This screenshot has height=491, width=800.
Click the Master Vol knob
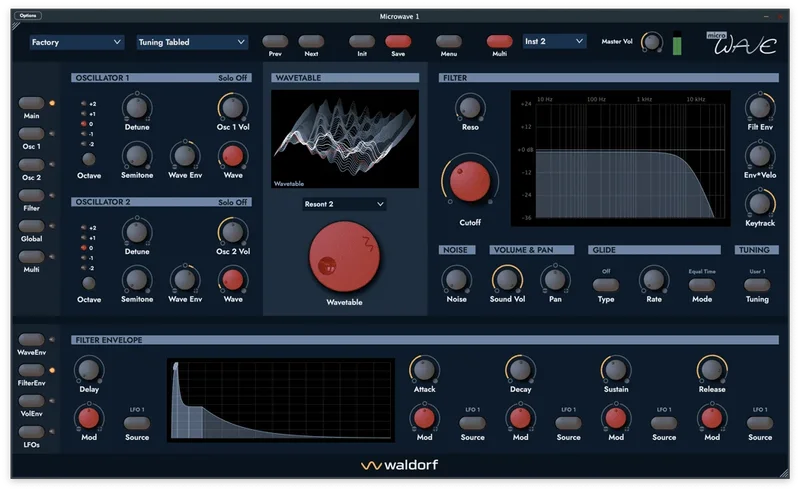tap(652, 42)
